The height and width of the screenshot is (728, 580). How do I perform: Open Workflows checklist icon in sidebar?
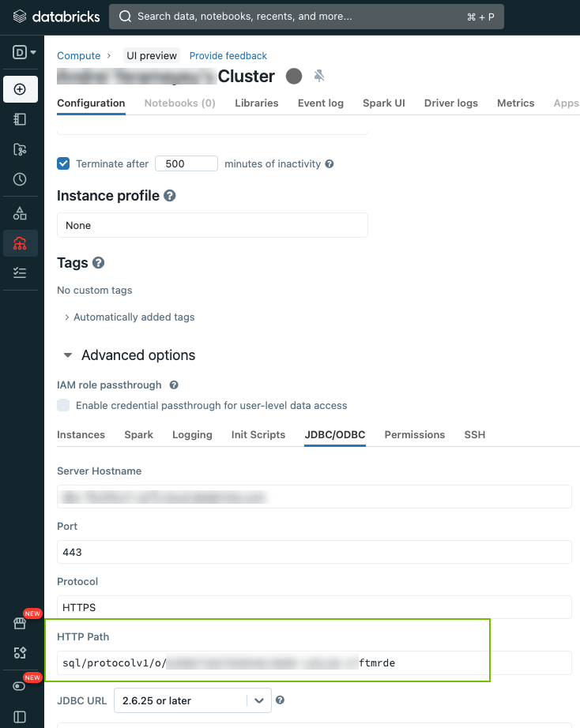pos(21,272)
